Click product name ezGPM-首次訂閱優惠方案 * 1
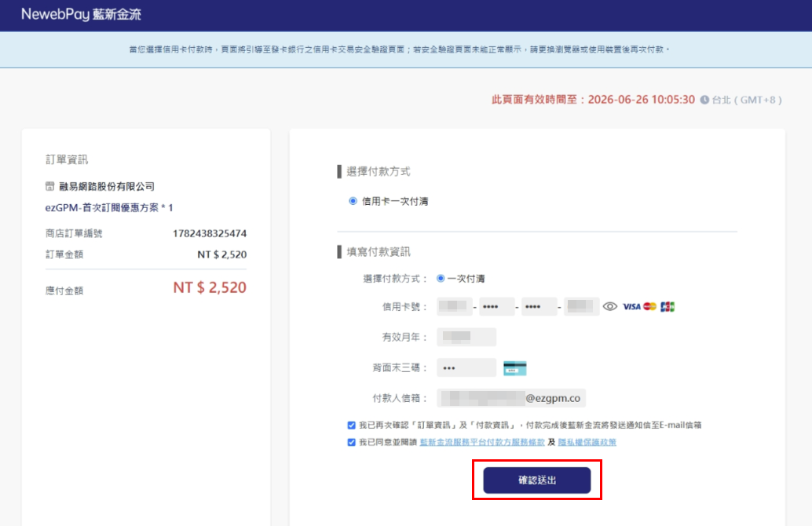Viewport: 812px width, 526px height. click(x=108, y=207)
